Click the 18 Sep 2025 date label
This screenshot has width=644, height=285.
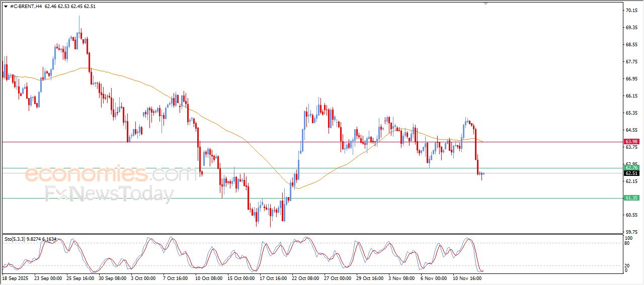17,277
